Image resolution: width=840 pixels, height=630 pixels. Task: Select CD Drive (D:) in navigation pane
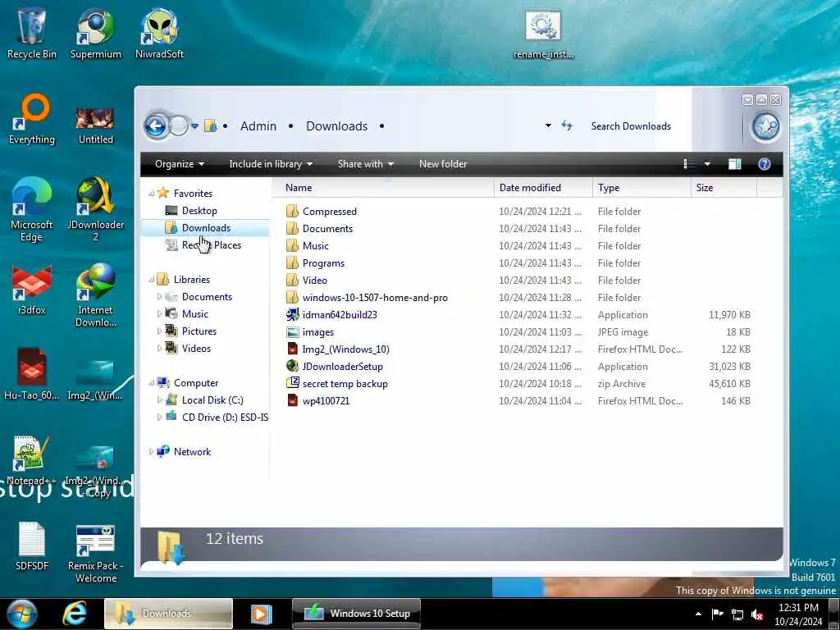click(218, 418)
